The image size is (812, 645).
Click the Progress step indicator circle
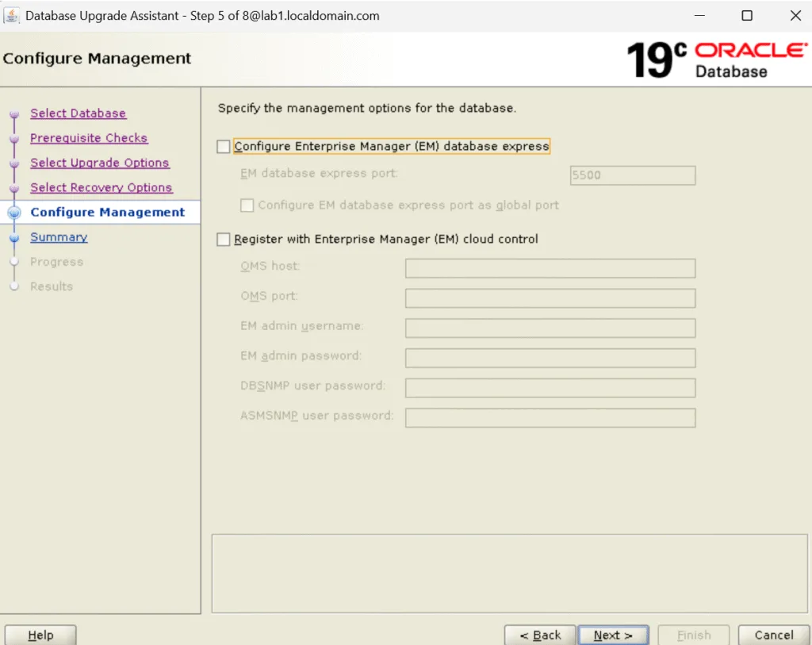tap(13, 261)
